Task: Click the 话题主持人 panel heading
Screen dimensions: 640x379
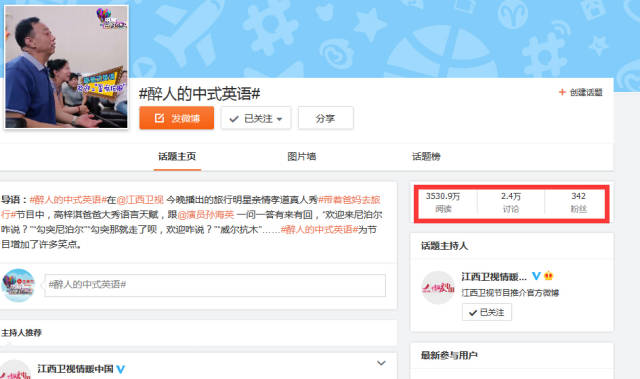Action: (444, 246)
